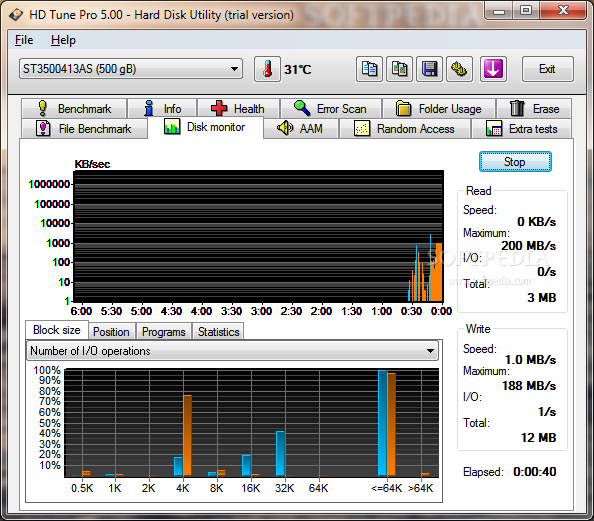
Task: Maximize the HD Tune Pro window
Action: point(526,11)
